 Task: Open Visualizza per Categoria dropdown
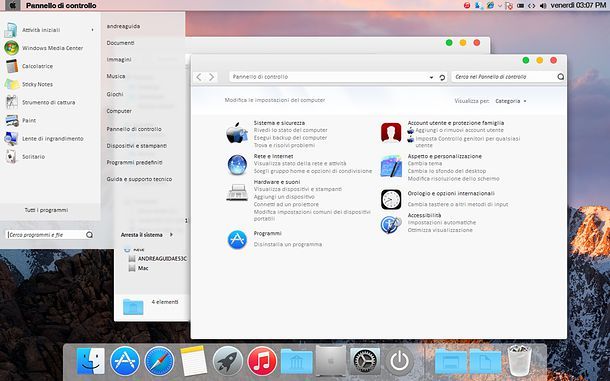pyautogui.click(x=510, y=101)
